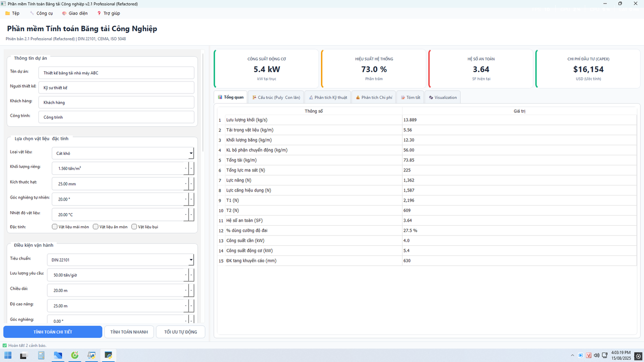Click the round target icon beside the clock

[x=638, y=356]
